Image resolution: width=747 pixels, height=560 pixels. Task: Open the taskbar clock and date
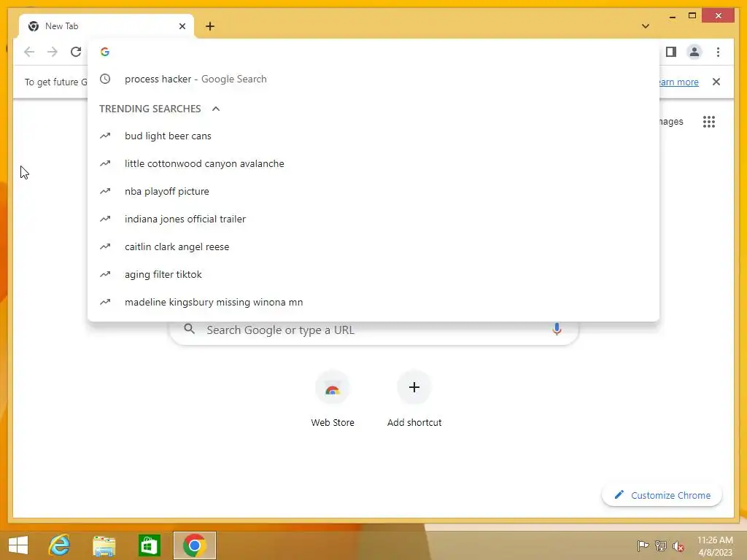click(x=715, y=545)
